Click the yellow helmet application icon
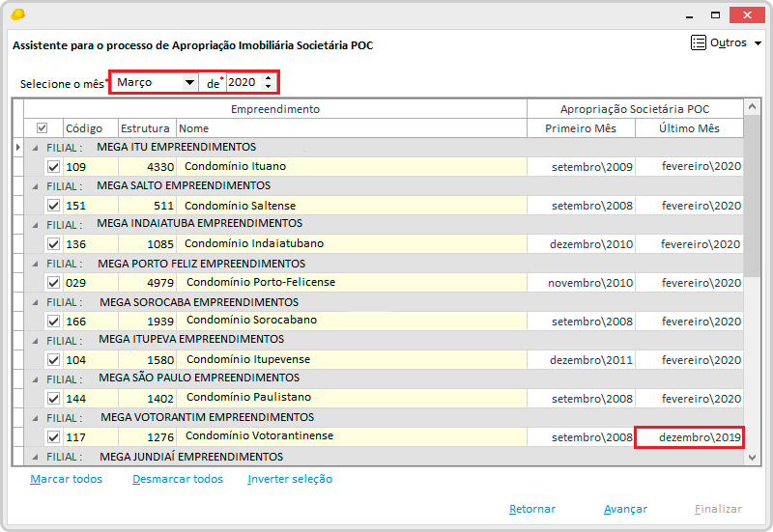This screenshot has width=773, height=532. [x=17, y=14]
